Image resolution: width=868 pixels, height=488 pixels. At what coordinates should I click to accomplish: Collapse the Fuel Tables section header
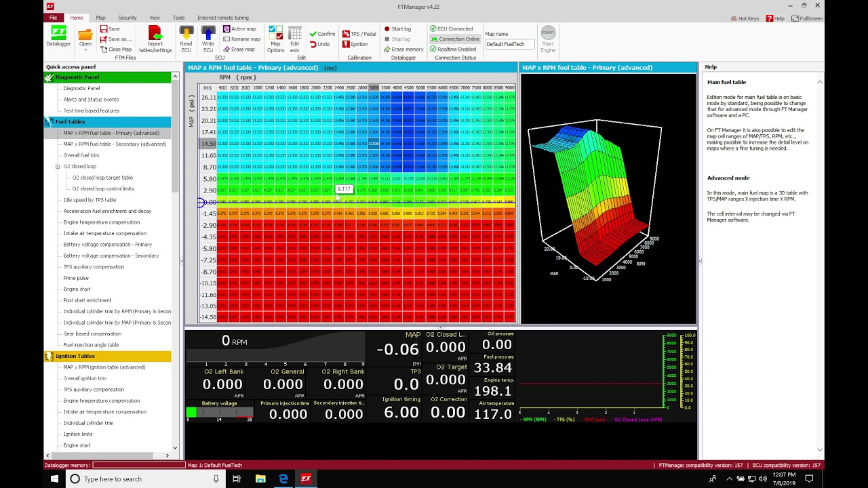click(x=108, y=122)
